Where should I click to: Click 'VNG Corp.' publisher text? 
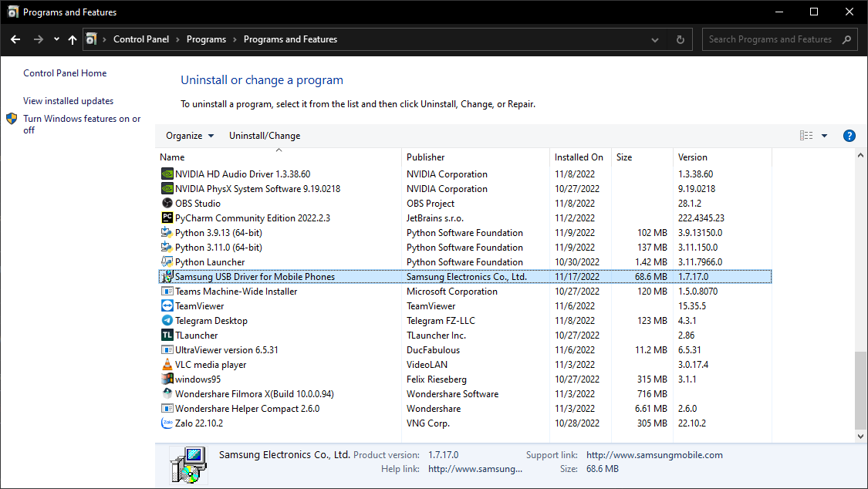[428, 423]
